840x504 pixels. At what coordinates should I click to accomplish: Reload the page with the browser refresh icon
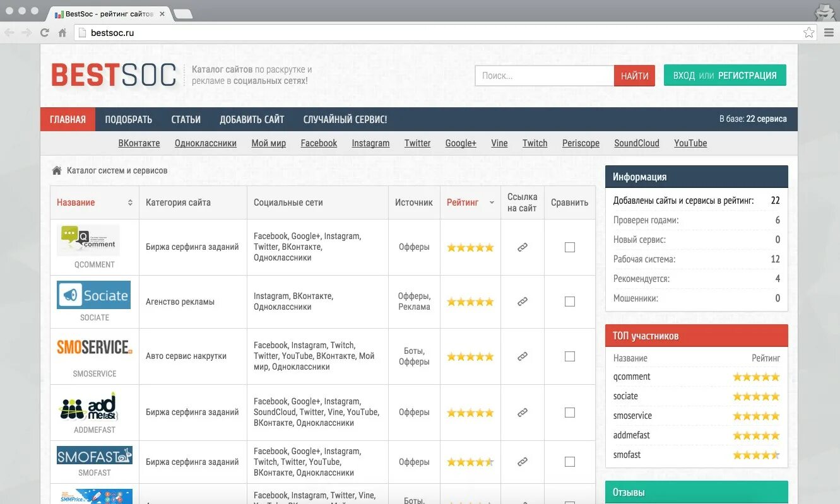[44, 33]
